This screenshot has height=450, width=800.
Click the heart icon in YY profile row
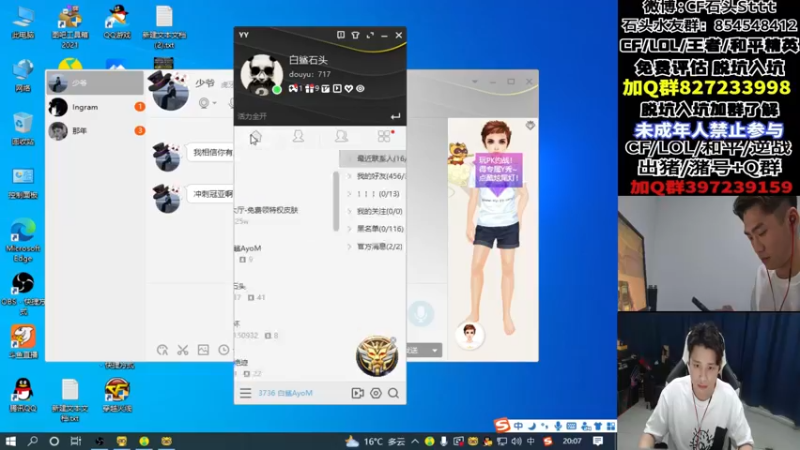(349, 89)
